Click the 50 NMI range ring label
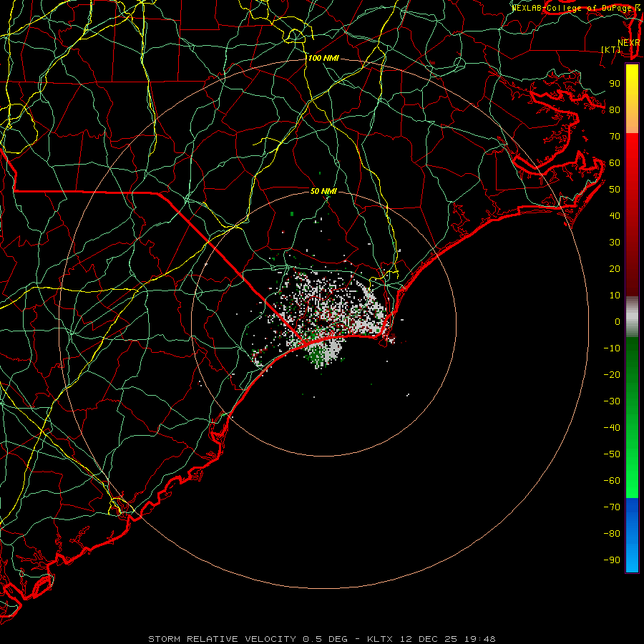 [x=323, y=191]
